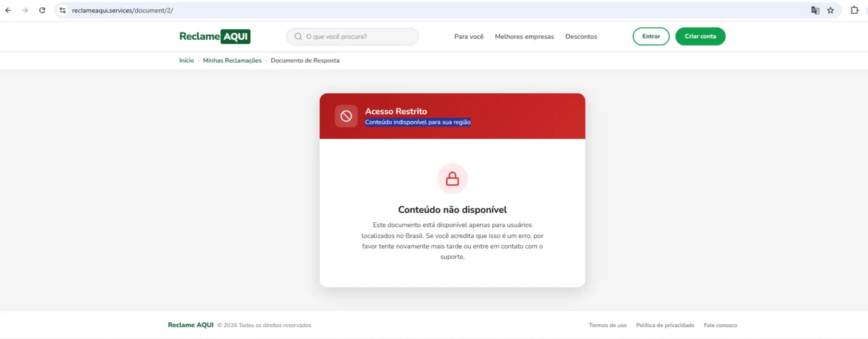The width and height of the screenshot is (868, 339).
Task: Open the 'Para você' menu
Action: [x=469, y=36]
